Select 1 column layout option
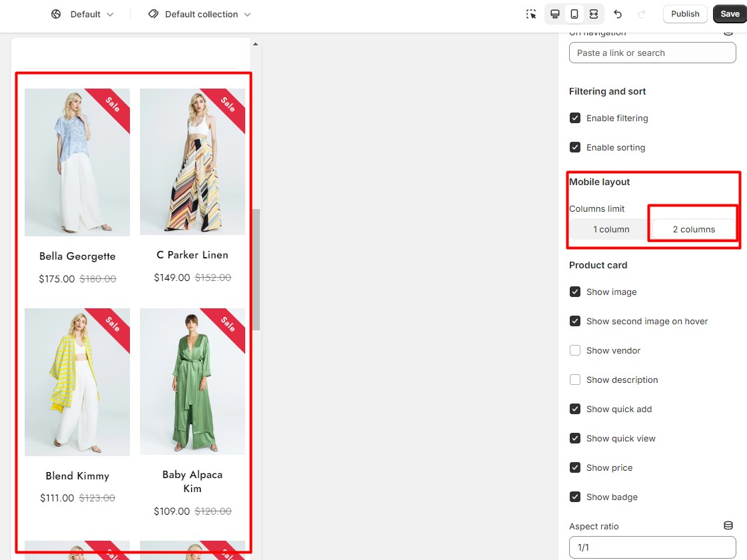Screen dimensions: 747x560 coord(611,230)
